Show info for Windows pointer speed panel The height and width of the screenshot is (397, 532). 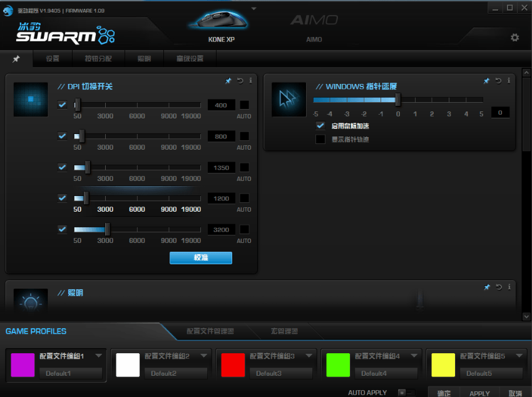509,80
